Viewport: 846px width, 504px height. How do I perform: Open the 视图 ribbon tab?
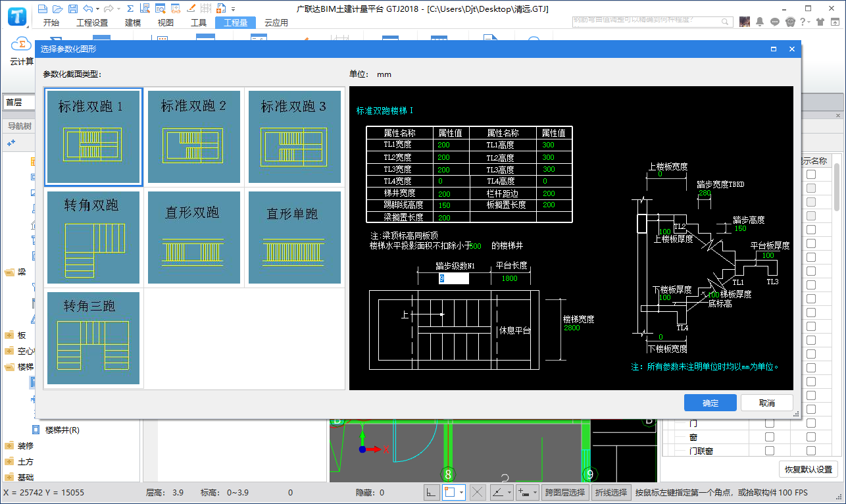click(166, 22)
